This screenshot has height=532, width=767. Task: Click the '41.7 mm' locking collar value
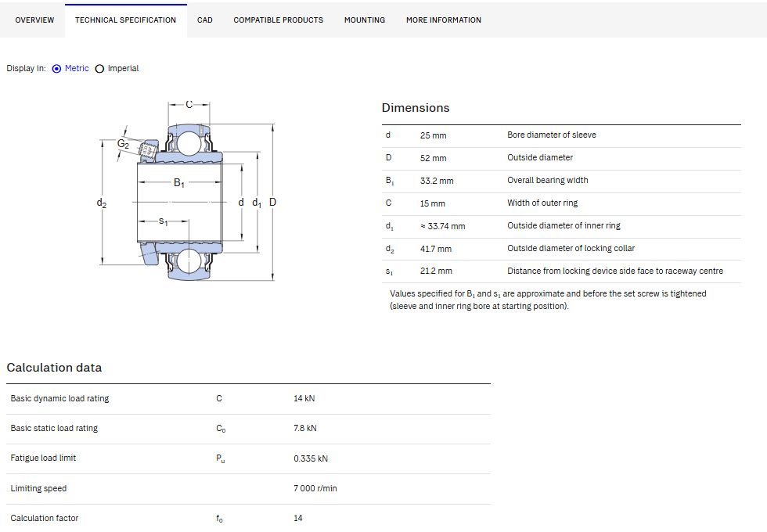(x=435, y=249)
